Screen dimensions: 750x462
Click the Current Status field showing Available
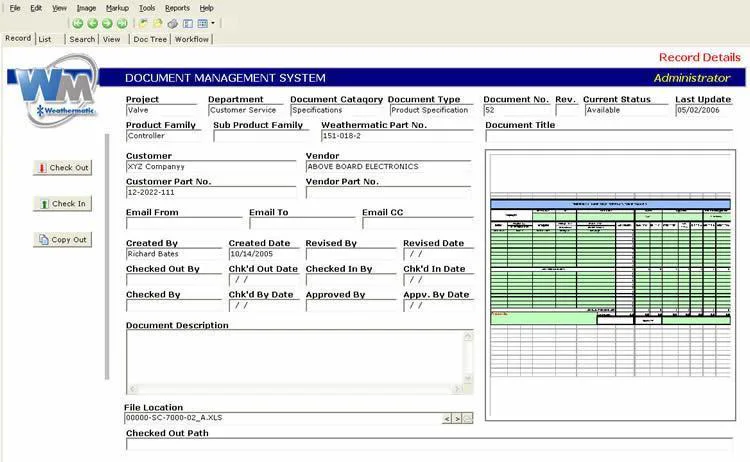point(627,110)
